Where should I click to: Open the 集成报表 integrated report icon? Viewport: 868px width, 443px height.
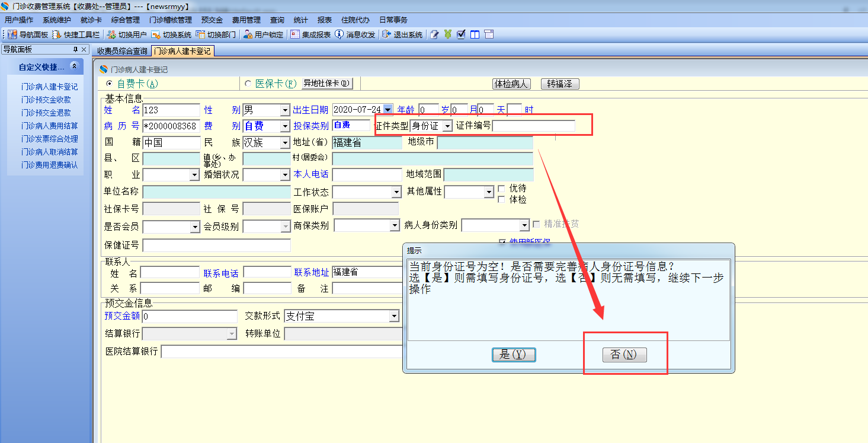[295, 35]
